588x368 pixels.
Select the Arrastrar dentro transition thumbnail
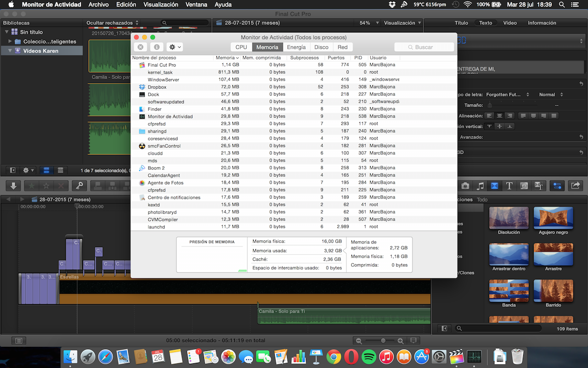[509, 254]
